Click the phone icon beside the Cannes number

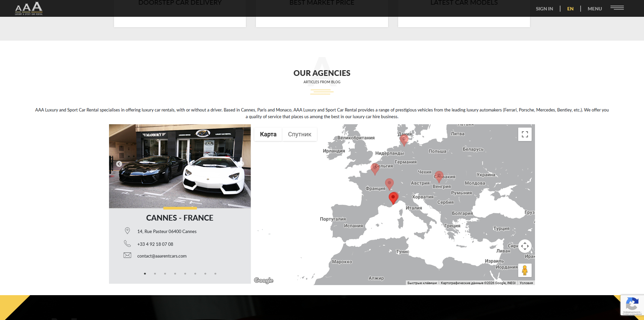(127, 243)
